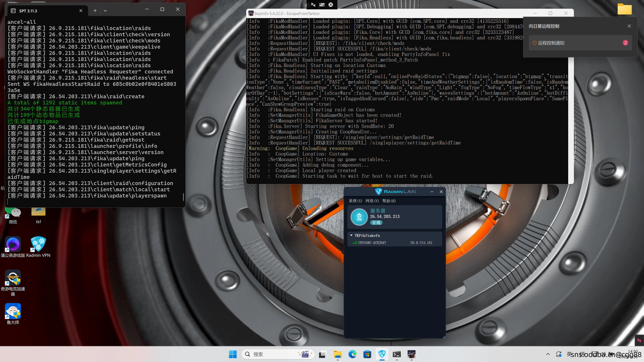Click '[Warning: CoopGame] Unloading resources' line
The image size is (644, 362).
(300, 148)
